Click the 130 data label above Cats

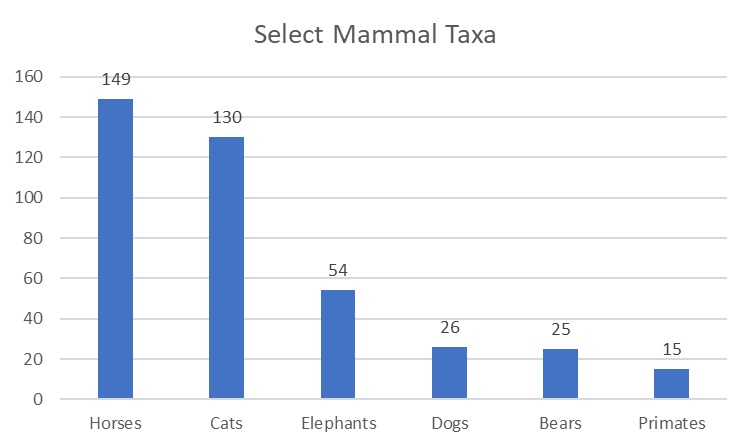click(227, 118)
